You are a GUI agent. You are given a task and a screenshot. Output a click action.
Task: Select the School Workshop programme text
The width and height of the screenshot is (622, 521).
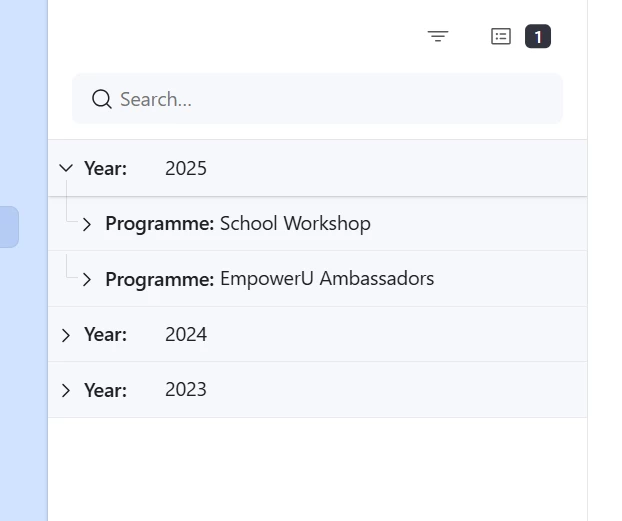[295, 224]
